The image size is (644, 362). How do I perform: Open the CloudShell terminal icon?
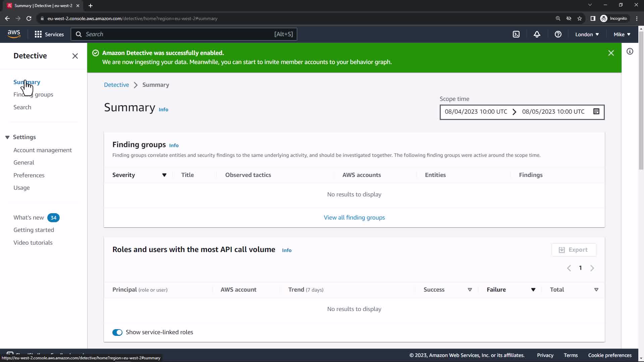click(516, 35)
